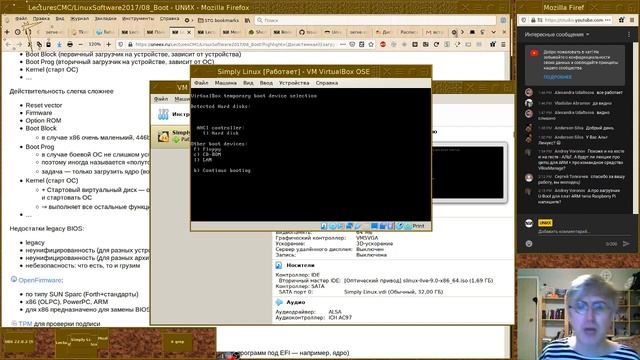Open the Журнал menu in Firefox
Screen dimensions: 640x360
(x=80, y=19)
